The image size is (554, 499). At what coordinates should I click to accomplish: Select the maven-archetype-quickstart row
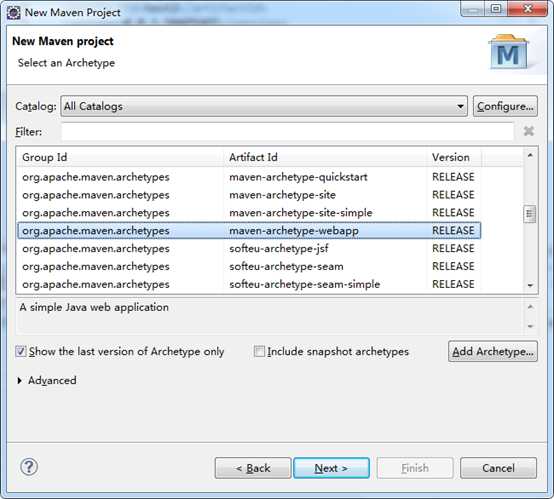pyautogui.click(x=249, y=177)
